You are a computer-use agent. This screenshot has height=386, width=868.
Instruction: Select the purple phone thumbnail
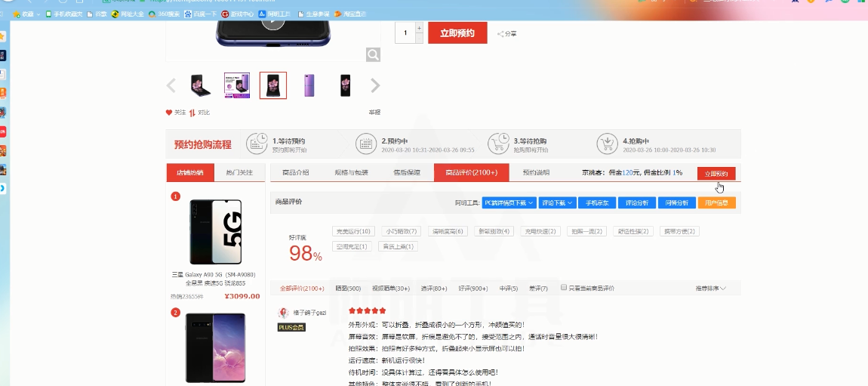(309, 85)
